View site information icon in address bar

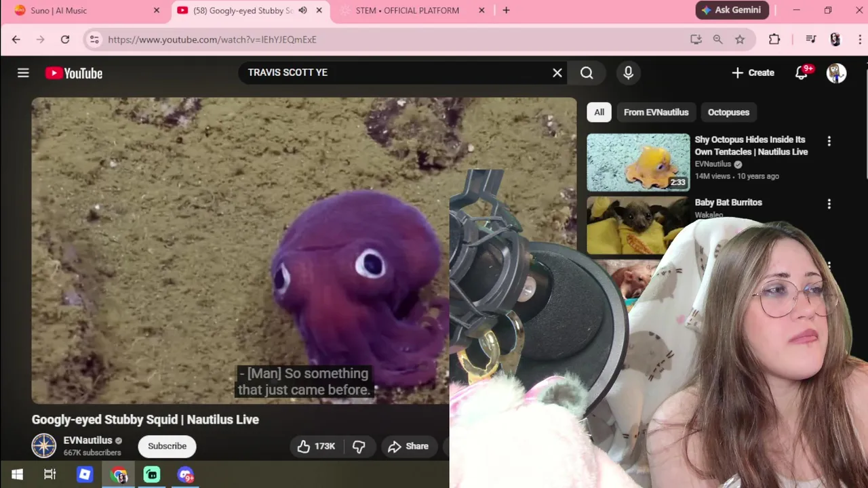pyautogui.click(x=94, y=39)
